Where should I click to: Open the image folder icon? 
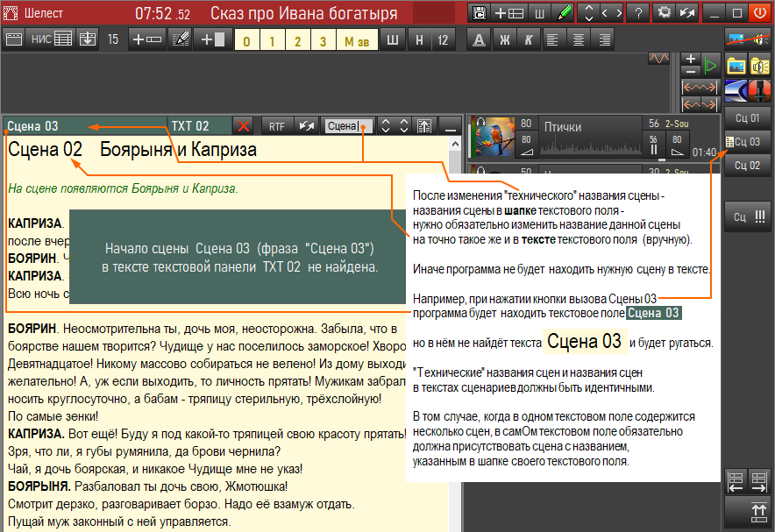coord(736,66)
